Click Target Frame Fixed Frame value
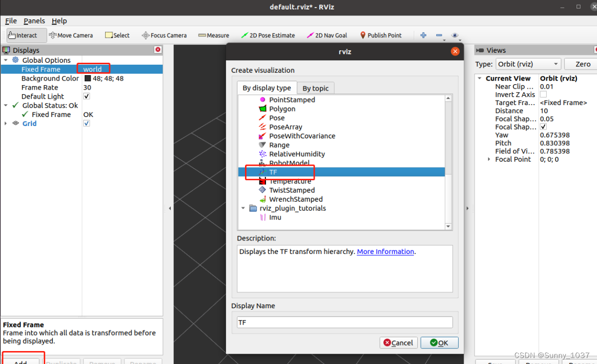597x364 pixels. pyautogui.click(x=564, y=103)
